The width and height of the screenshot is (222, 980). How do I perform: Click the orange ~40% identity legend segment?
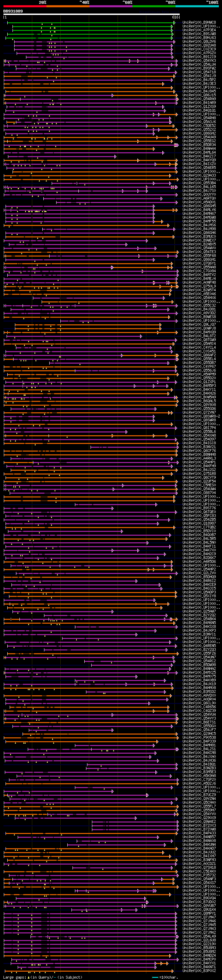tap(68, 7)
